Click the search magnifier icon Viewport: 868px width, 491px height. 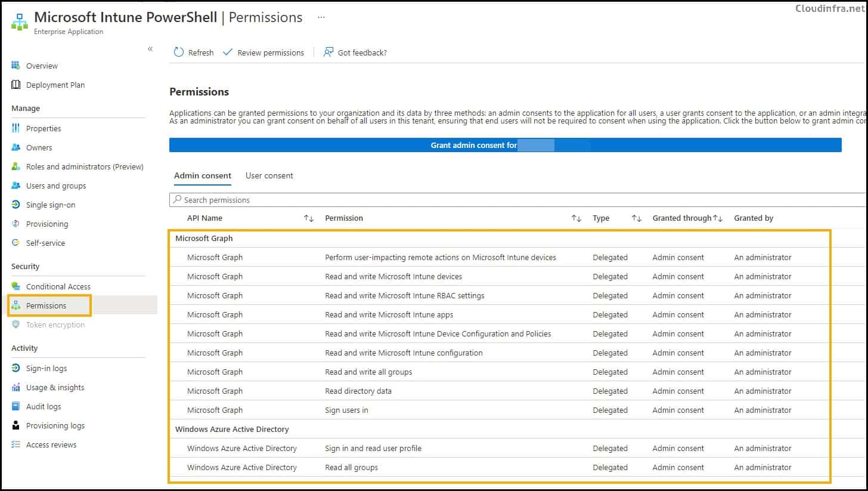(177, 200)
